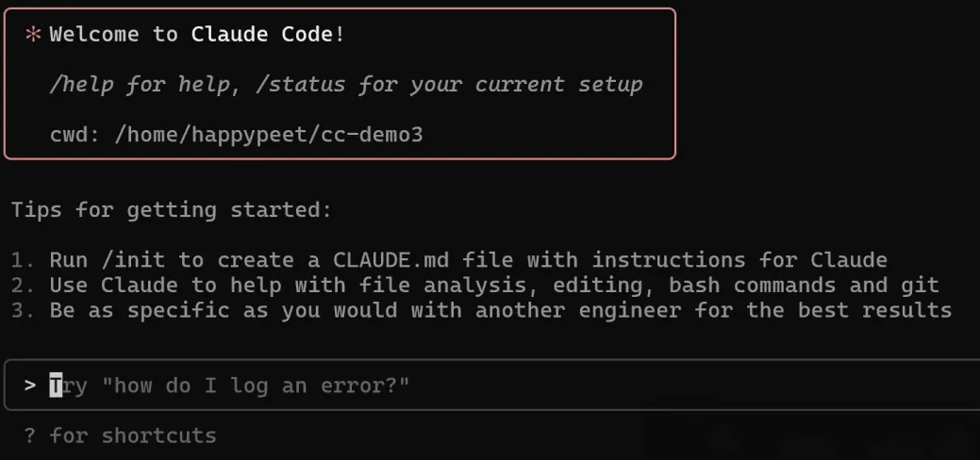Click the "Welcome to Claude Code!" heading

coord(197,34)
